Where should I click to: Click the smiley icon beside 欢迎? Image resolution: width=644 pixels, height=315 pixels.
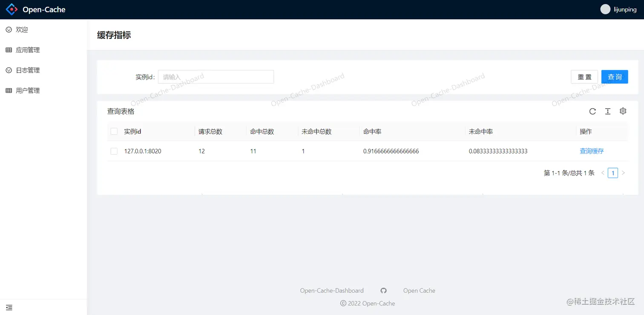[9, 29]
